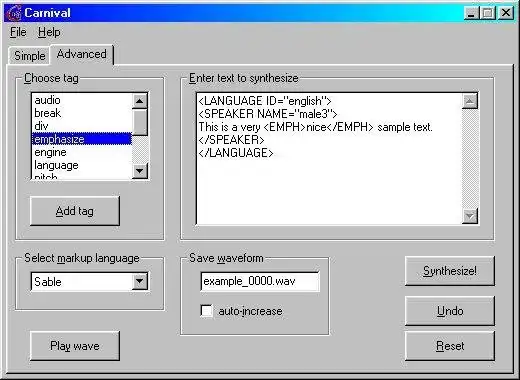
Task: Click the text area scroll down arrow
Action: pos(470,216)
